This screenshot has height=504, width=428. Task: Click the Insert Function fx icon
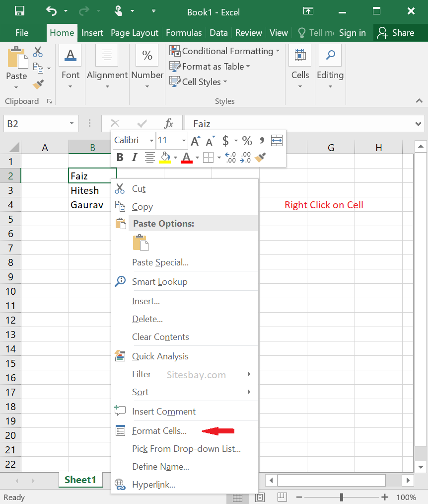click(168, 123)
